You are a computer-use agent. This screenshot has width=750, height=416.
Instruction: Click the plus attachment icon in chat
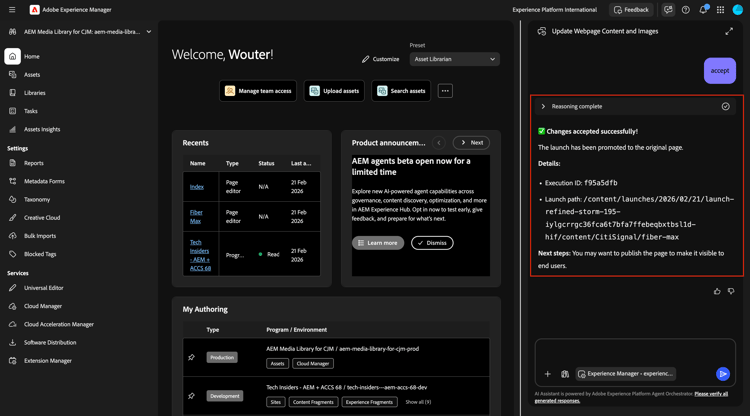pos(548,374)
